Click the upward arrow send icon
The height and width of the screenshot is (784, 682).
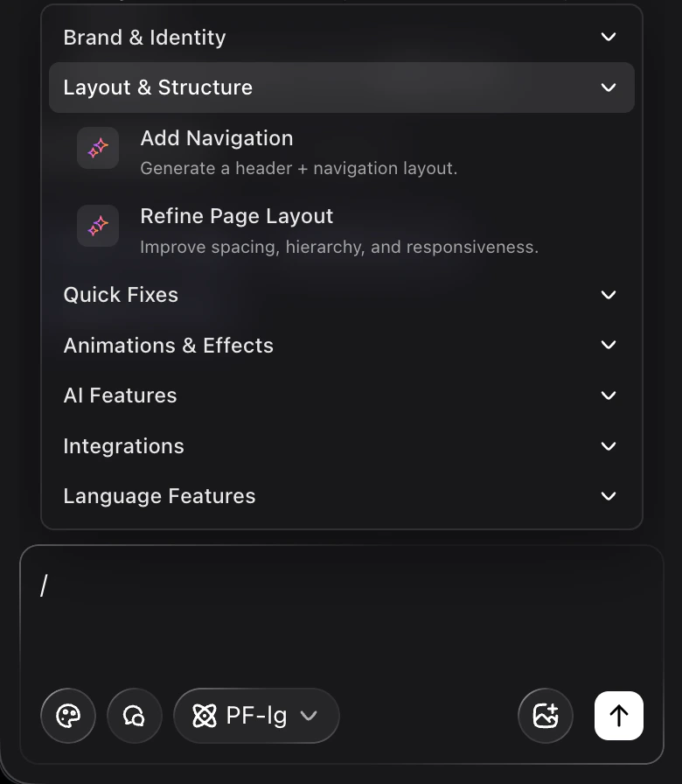(x=619, y=716)
